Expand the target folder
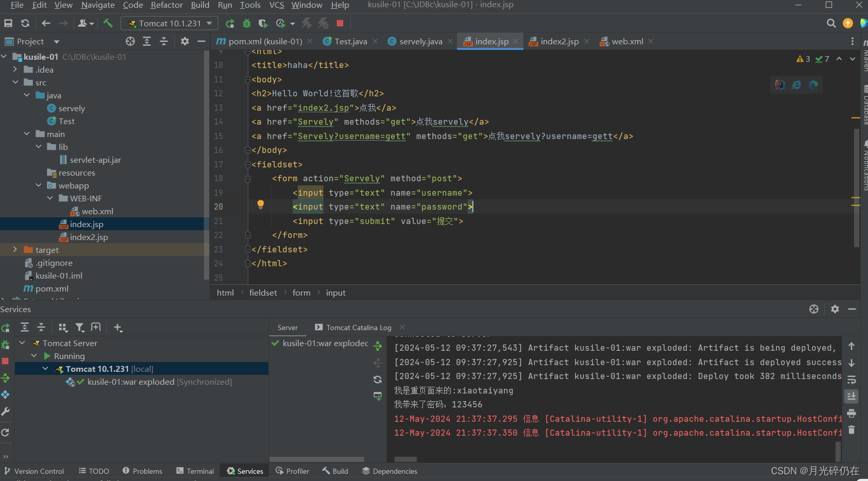Screen dimensions: 868x481 click(15, 250)
